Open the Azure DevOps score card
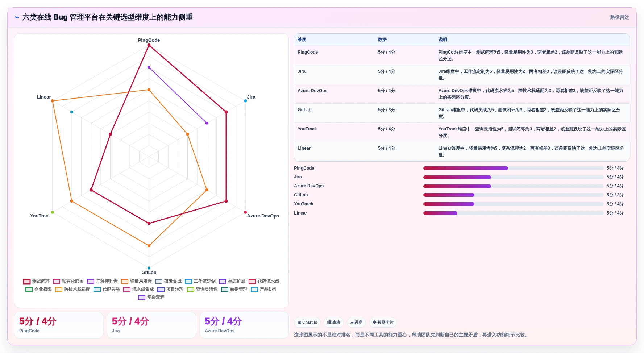This screenshot has width=644, height=353. (x=244, y=325)
